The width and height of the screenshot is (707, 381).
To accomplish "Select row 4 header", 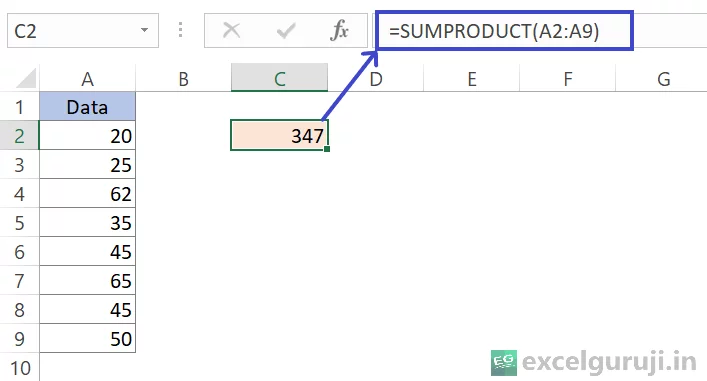I will [x=19, y=193].
